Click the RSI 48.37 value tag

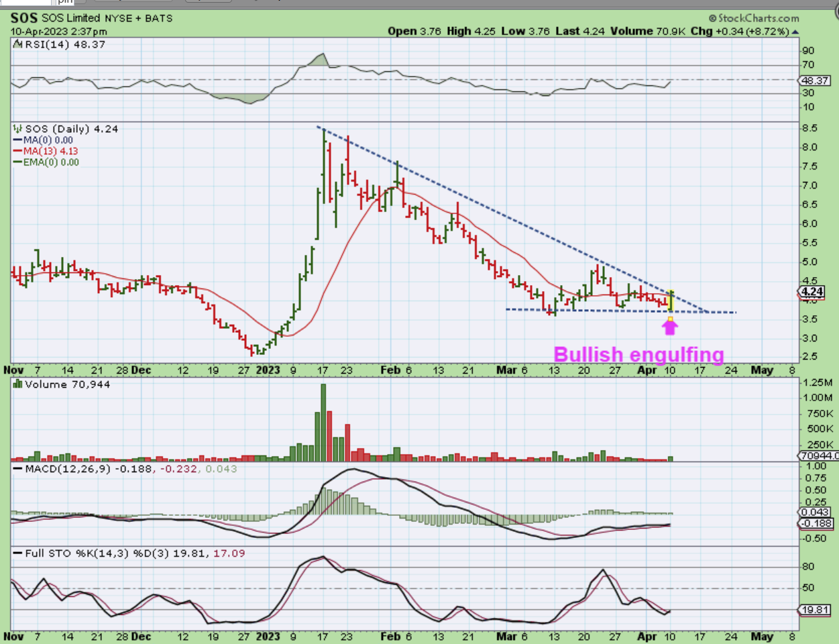point(816,80)
